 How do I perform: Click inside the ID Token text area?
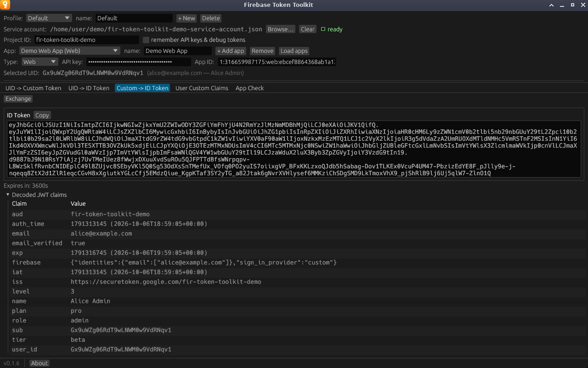click(x=294, y=149)
